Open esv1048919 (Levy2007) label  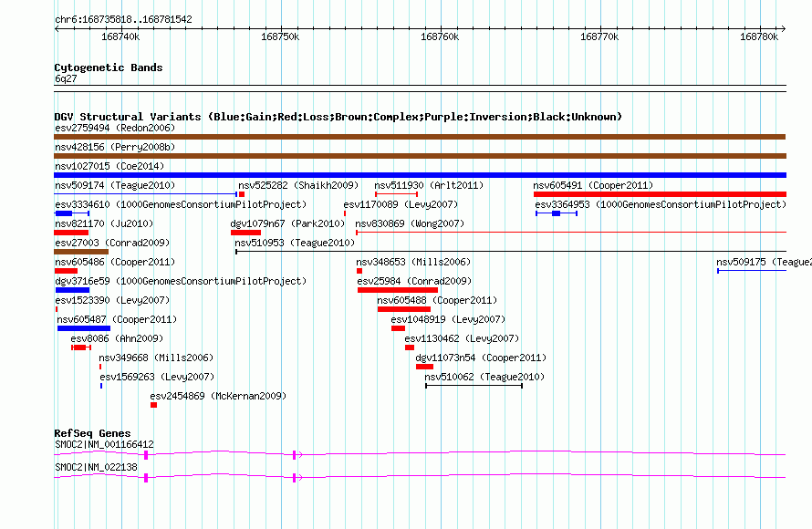point(449,319)
